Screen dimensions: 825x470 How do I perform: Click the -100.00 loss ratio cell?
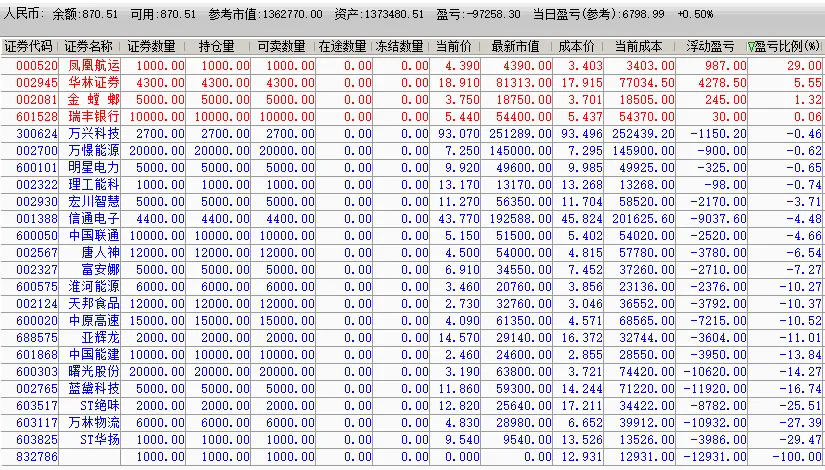[797, 457]
